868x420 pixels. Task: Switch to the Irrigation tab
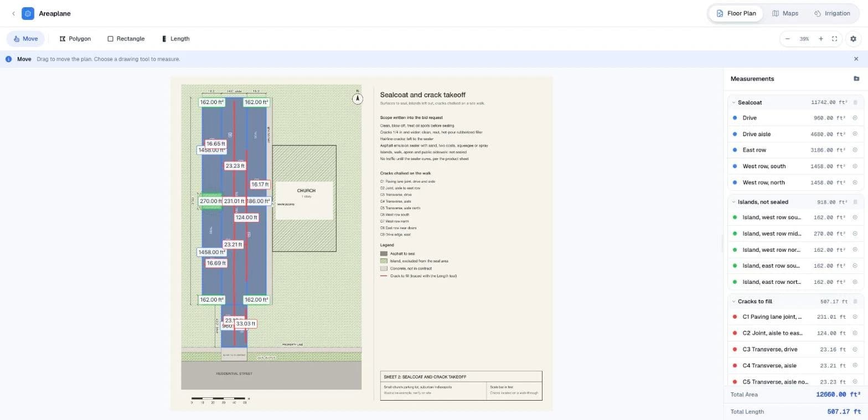(832, 13)
